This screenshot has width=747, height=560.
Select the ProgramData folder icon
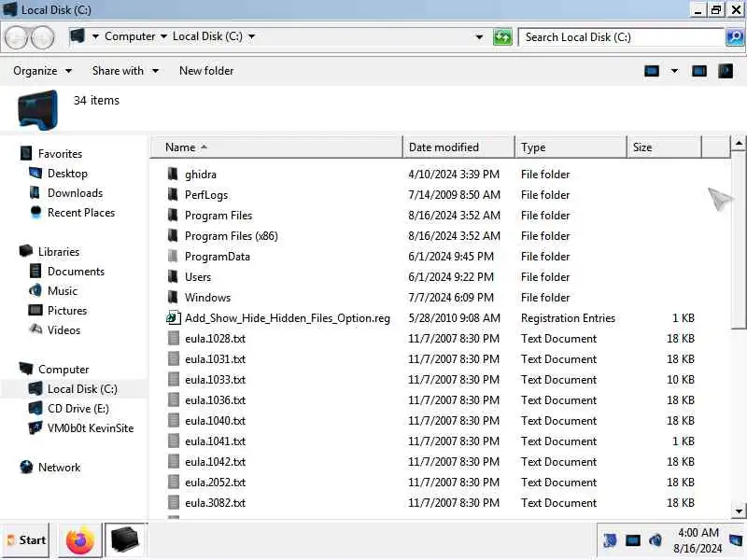pos(173,256)
